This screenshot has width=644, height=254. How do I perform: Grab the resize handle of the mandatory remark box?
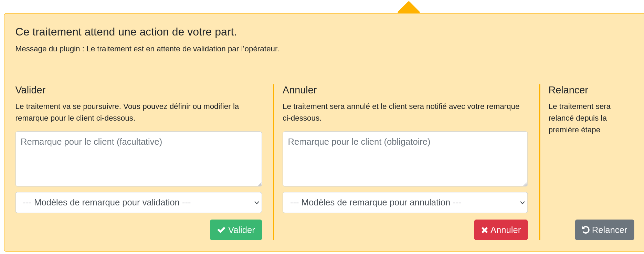pyautogui.click(x=525, y=184)
